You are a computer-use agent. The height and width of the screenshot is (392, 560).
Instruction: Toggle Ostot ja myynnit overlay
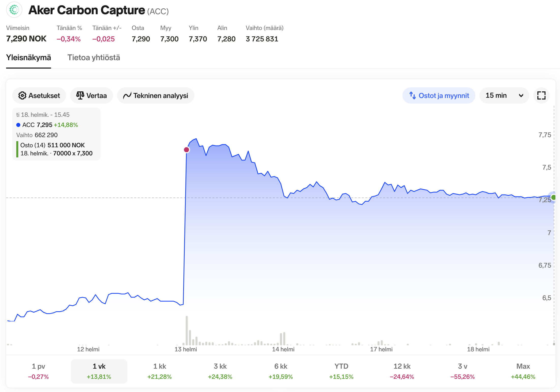coord(439,95)
